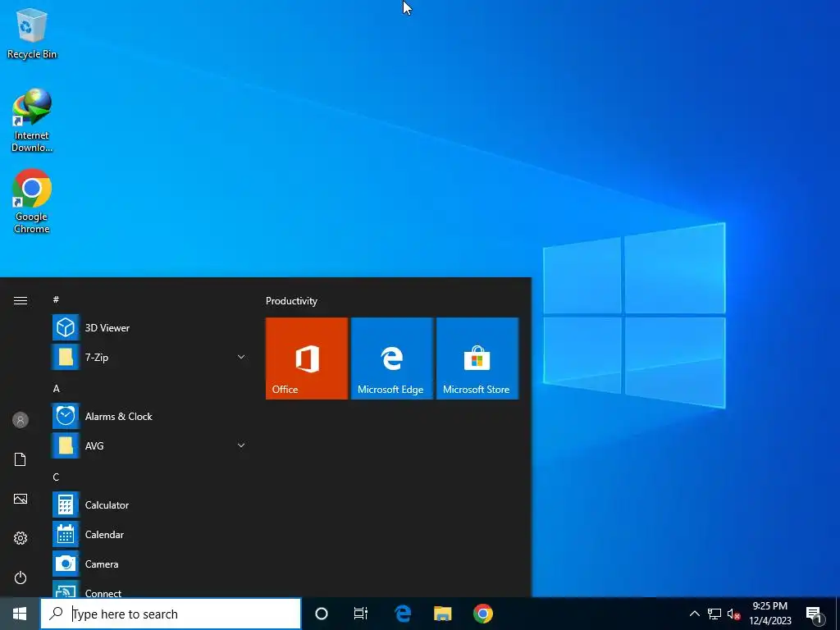This screenshot has height=630, width=840.
Task: Open the 7-Zip folder entry
Action: coord(149,358)
